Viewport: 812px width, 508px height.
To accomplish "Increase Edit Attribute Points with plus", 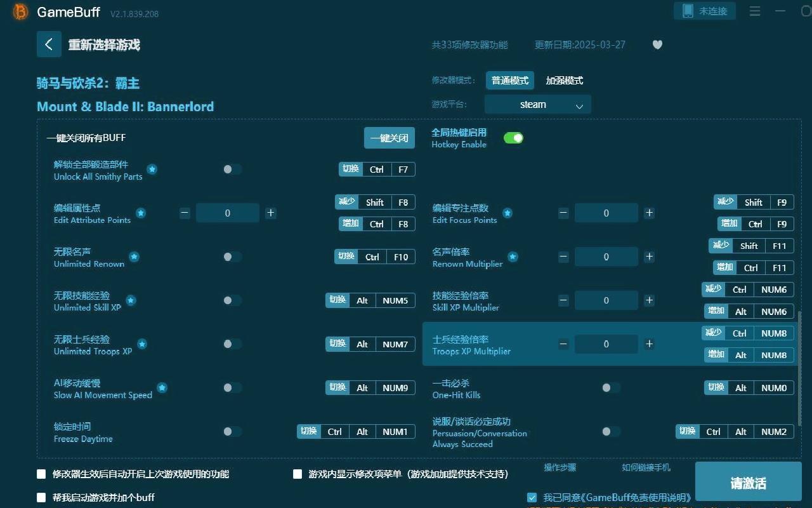I will (x=271, y=213).
